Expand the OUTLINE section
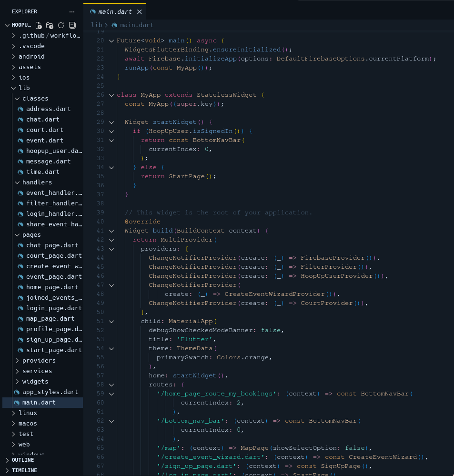This screenshot has width=454, height=476. pos(22,460)
